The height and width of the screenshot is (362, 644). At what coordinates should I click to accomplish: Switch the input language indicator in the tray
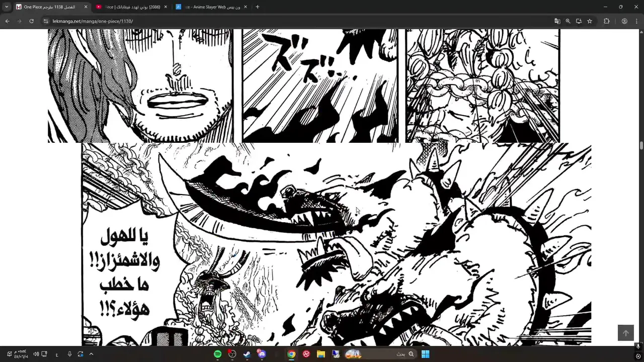point(57,354)
